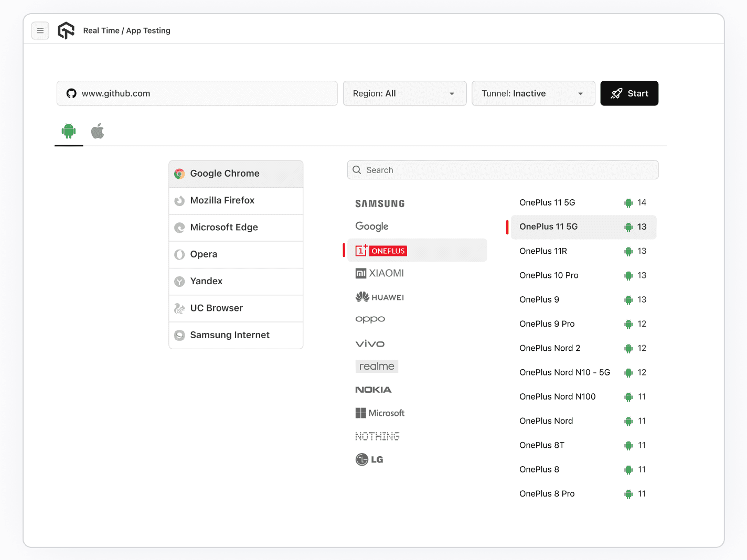747x560 pixels.
Task: Choose Mozilla Firefox browser
Action: 236,200
